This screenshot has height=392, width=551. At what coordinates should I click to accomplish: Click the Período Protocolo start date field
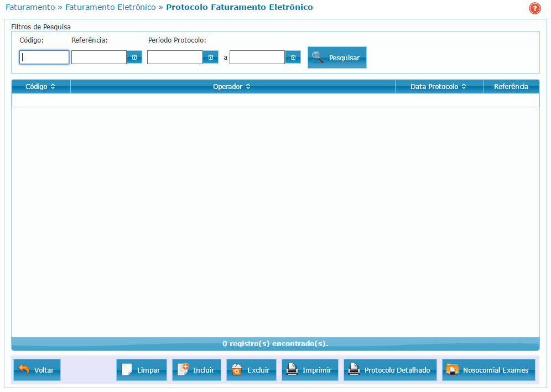tap(175, 58)
